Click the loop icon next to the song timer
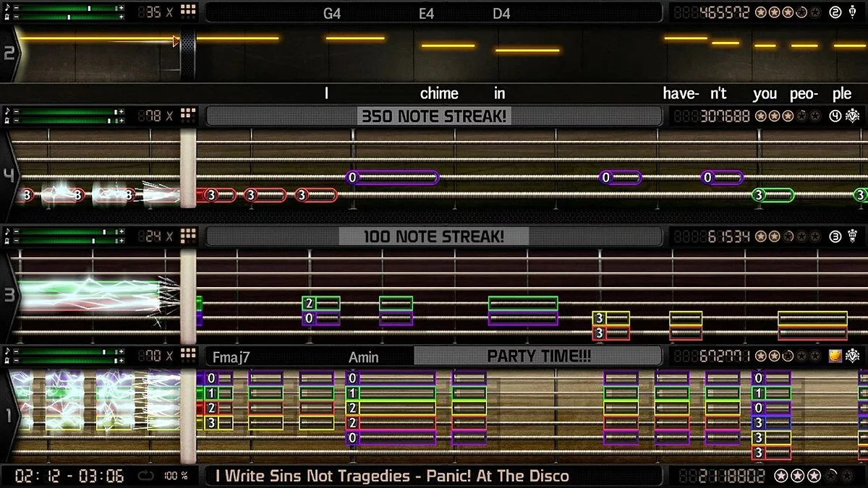 [x=145, y=476]
